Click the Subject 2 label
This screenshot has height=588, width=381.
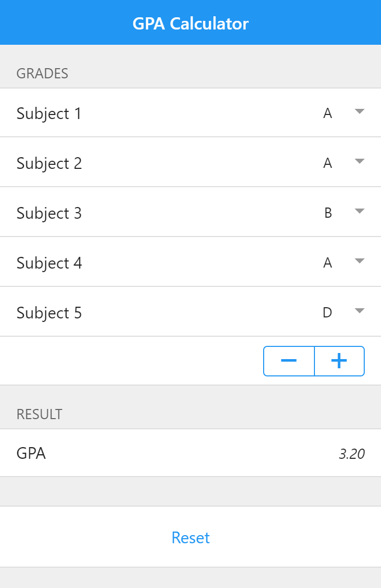49,163
